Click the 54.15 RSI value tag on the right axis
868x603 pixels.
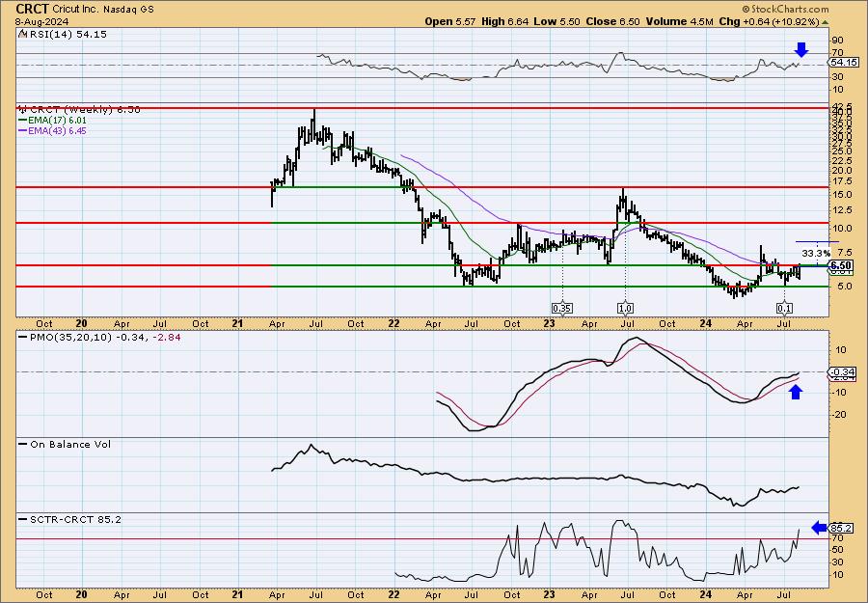click(x=845, y=63)
